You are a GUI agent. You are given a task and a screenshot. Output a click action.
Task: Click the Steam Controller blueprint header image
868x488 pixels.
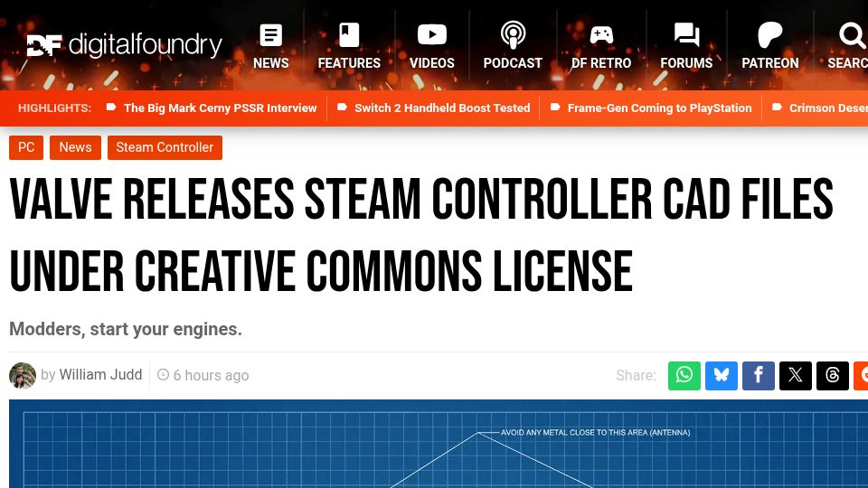[439, 444]
